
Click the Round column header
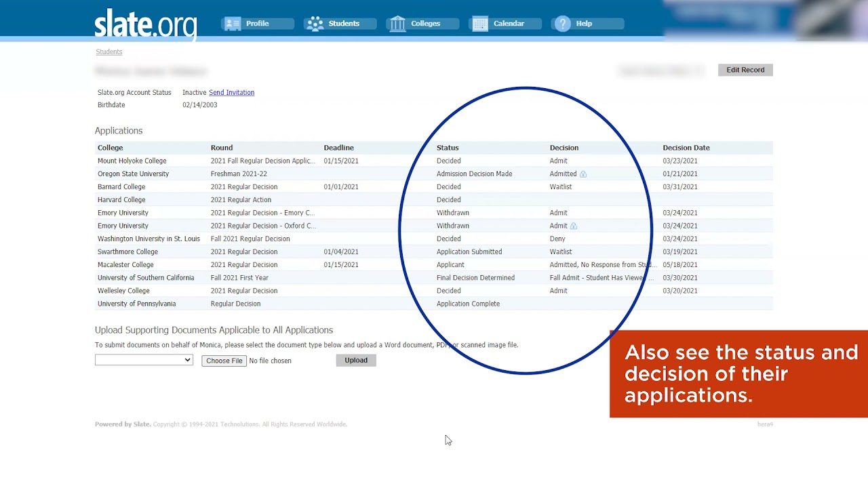click(x=222, y=148)
